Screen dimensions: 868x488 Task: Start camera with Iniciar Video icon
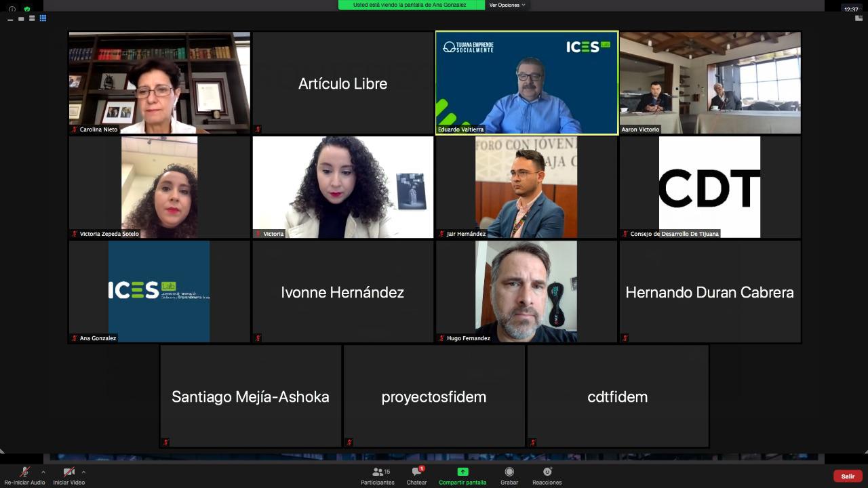point(68,472)
